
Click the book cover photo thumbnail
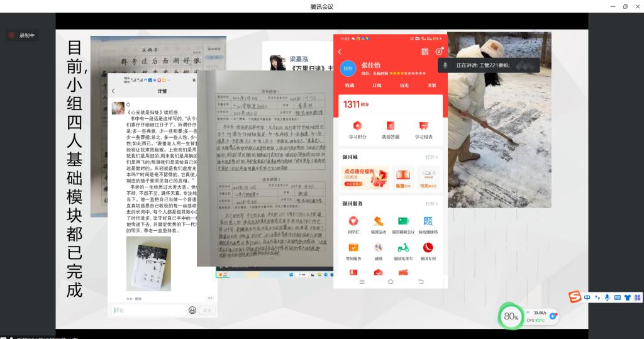click(148, 264)
